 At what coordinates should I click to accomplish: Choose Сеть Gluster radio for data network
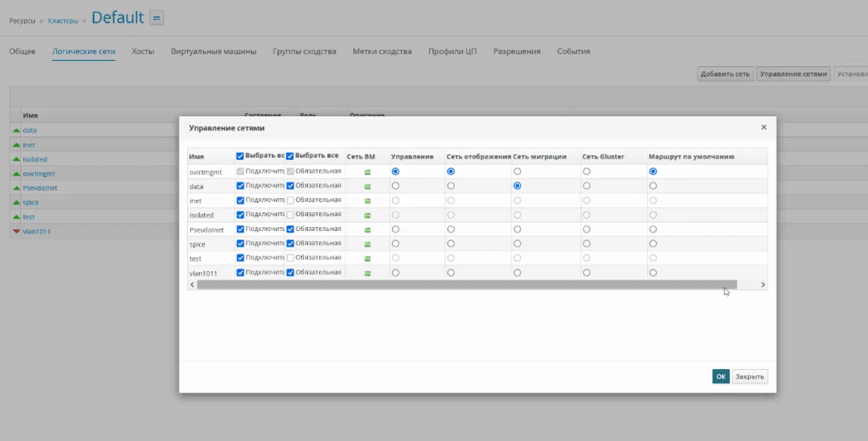point(586,186)
